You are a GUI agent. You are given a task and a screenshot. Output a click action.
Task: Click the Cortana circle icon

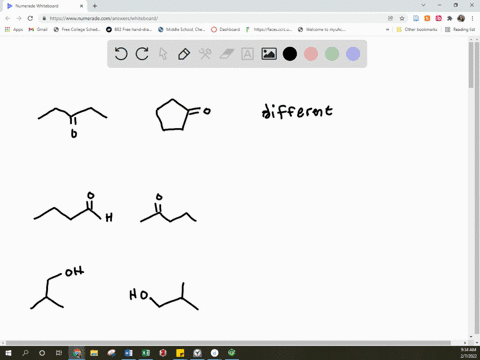pyautogui.click(x=42, y=353)
